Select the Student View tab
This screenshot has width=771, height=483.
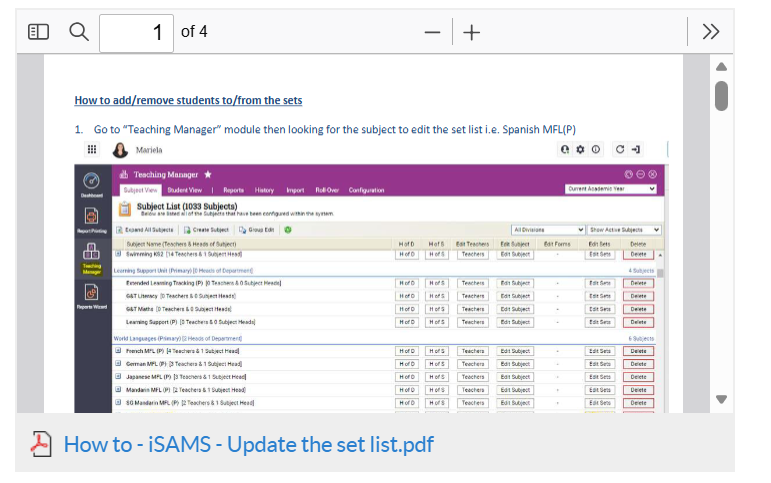click(184, 190)
